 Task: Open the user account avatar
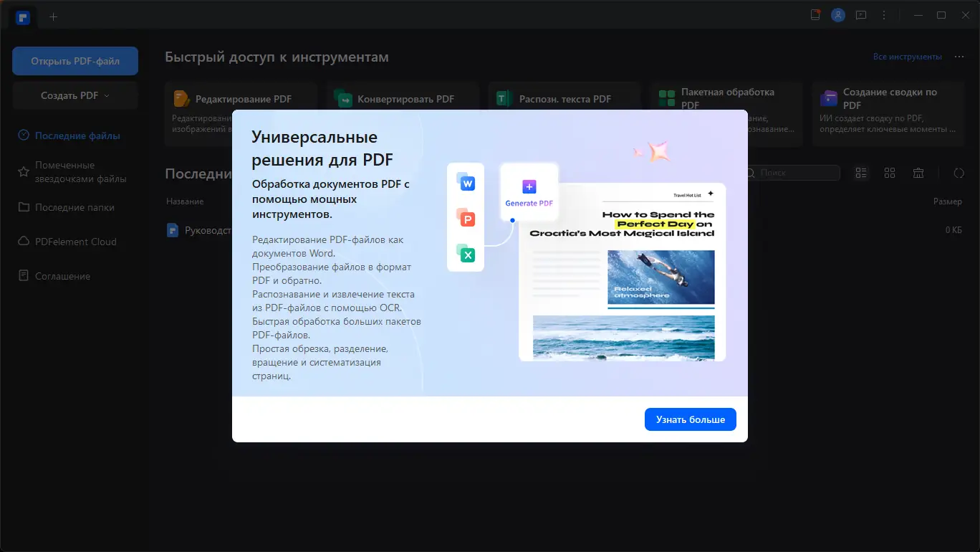pos(837,14)
